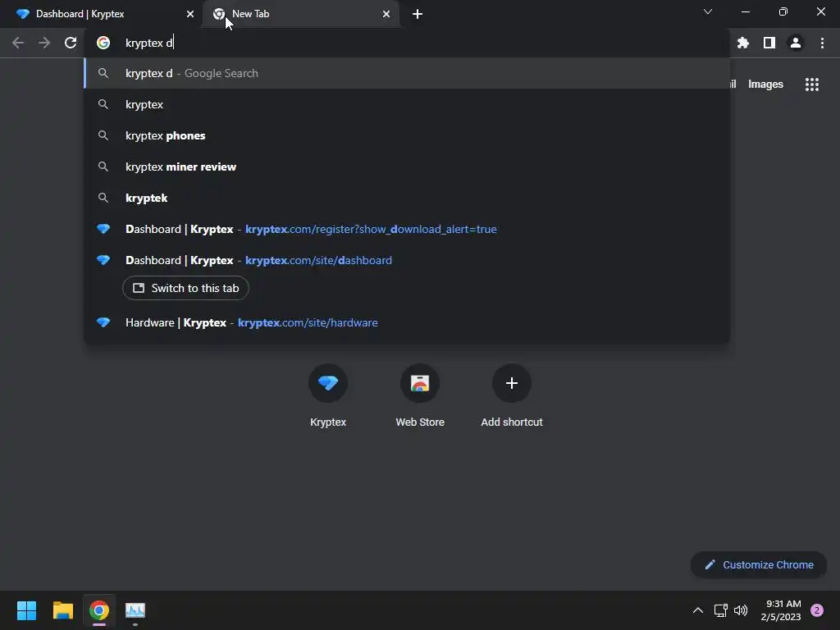Expand the tab search chevron
Image resolution: width=840 pixels, height=630 pixels.
708,11
